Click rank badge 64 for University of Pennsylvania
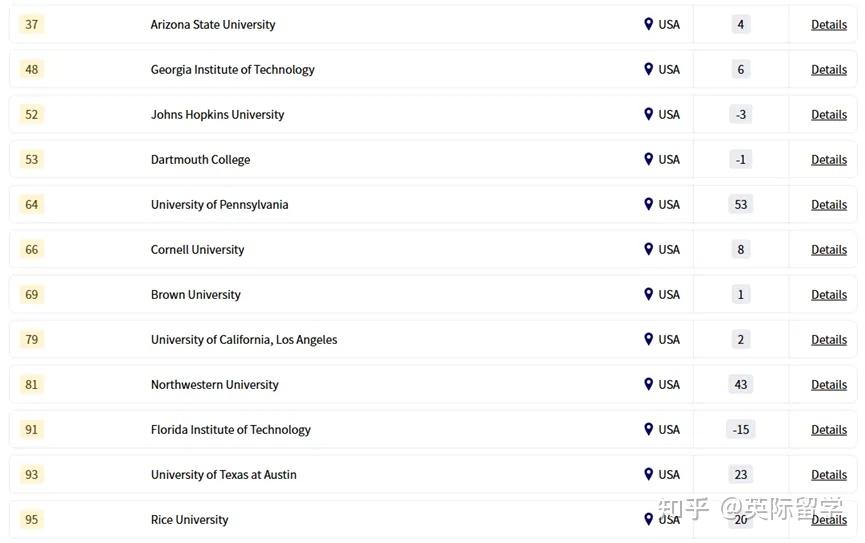Image resolution: width=865 pixels, height=543 pixels. [x=32, y=204]
